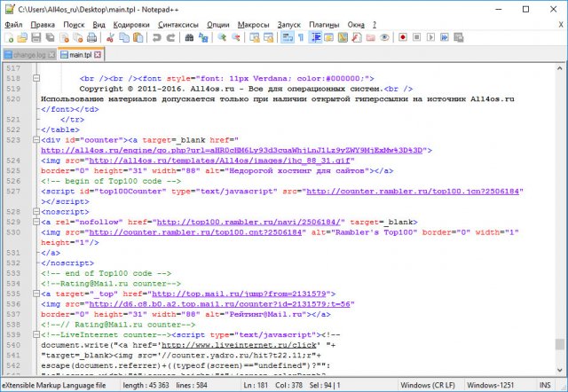Open the Поиск menu

(x=74, y=25)
